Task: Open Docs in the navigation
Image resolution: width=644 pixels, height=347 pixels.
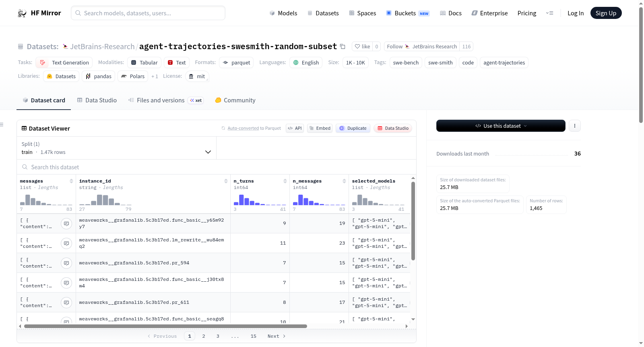Action: coord(451,13)
